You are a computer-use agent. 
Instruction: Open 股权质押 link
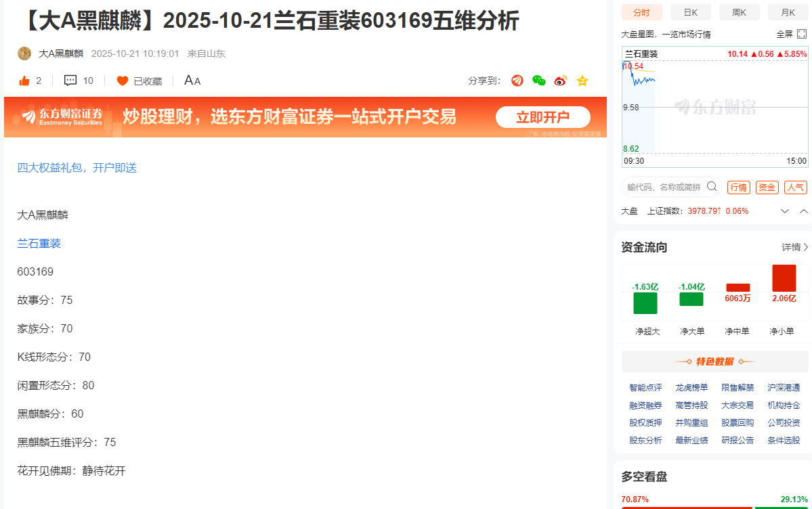click(x=645, y=423)
